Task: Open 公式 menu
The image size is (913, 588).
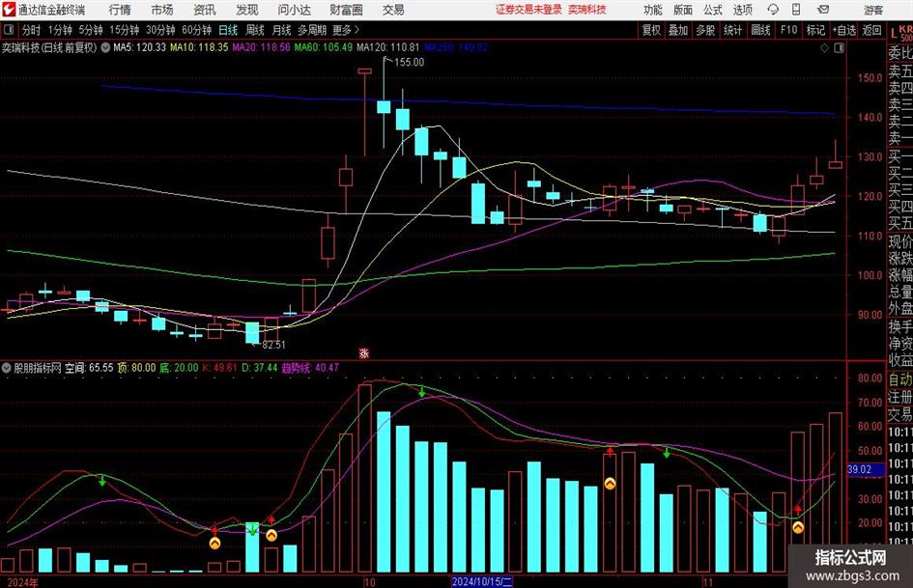Action: point(712,10)
